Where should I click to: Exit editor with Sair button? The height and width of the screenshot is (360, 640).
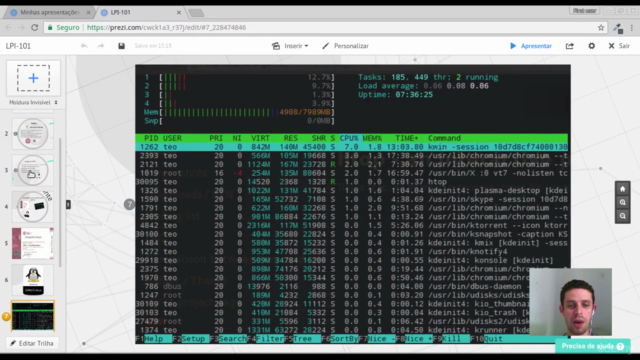(619, 46)
